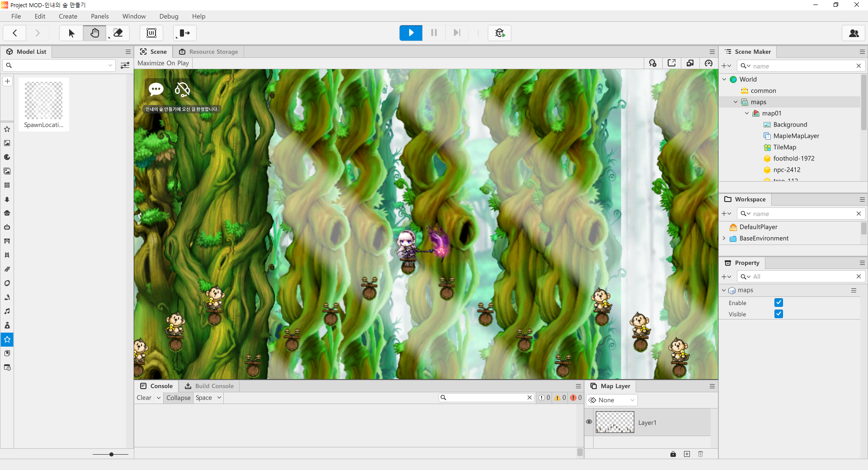868x470 pixels.
Task: Open the Clear dropdown arrow in Console
Action: [159, 398]
